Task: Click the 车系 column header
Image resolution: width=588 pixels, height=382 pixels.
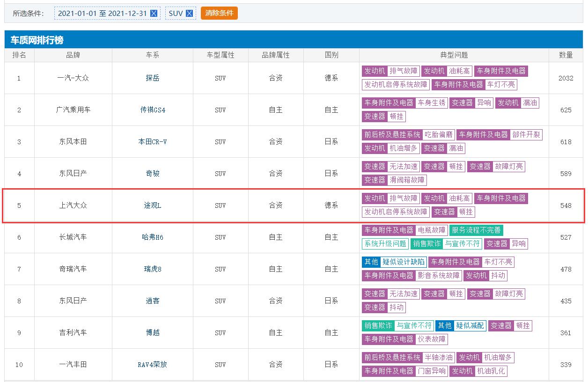Action: [153, 55]
